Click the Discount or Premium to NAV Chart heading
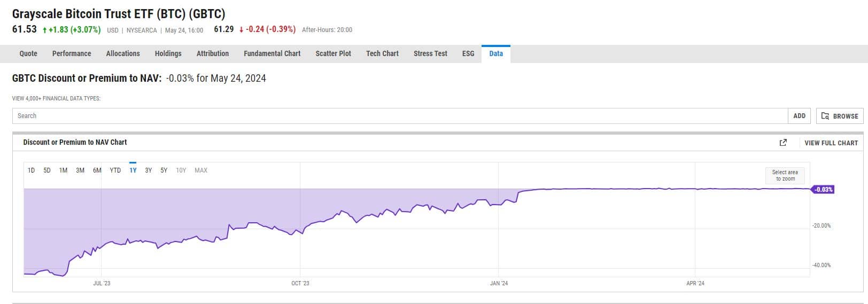Viewport: 868px width, 304px height. coord(75,142)
